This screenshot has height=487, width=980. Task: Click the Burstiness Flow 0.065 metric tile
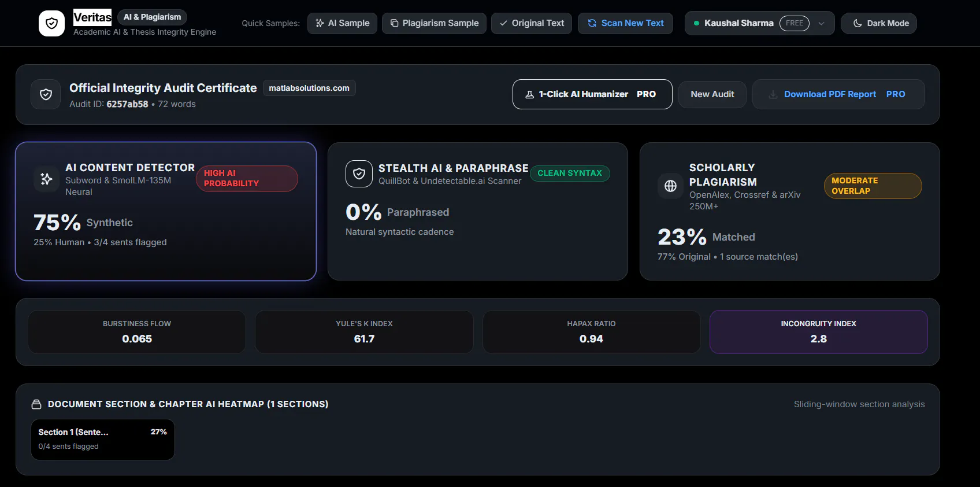137,332
